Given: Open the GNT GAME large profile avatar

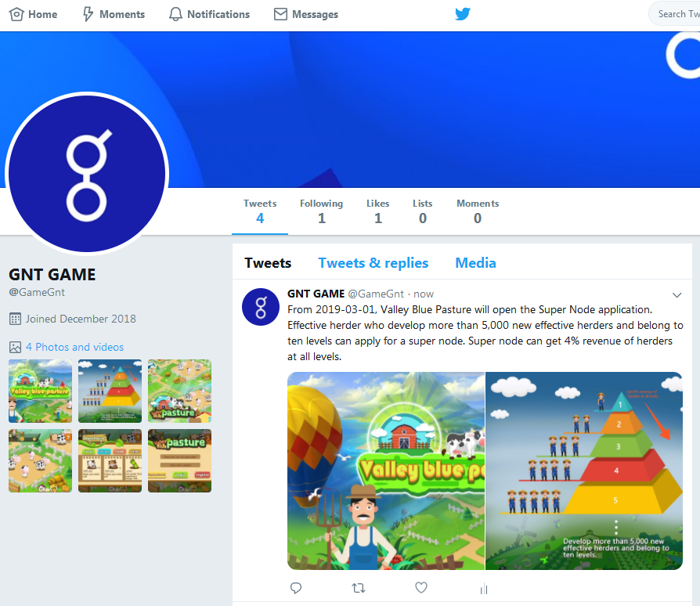Looking at the screenshot, I should (87, 173).
